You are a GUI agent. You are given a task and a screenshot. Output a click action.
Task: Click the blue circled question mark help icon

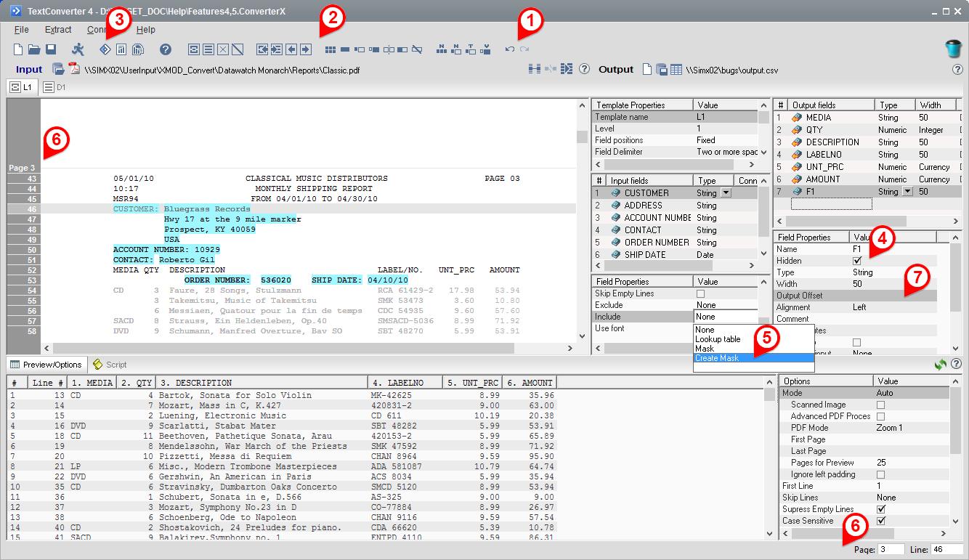pos(166,49)
